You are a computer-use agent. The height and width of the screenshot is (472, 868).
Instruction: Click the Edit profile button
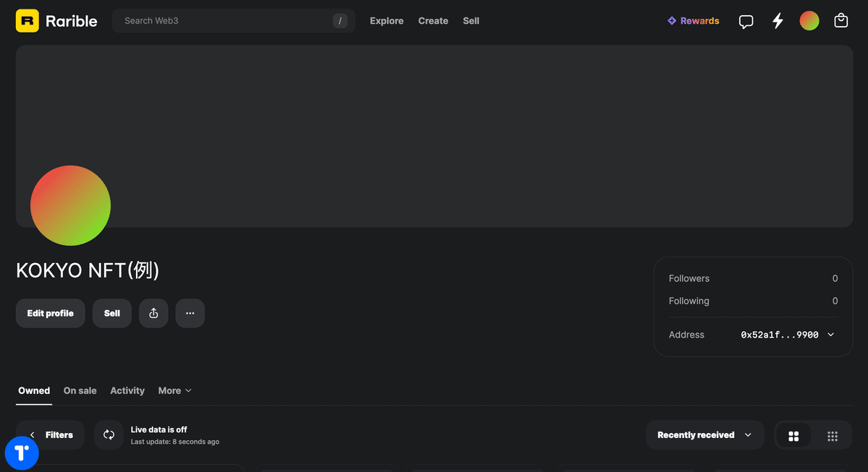(x=50, y=313)
